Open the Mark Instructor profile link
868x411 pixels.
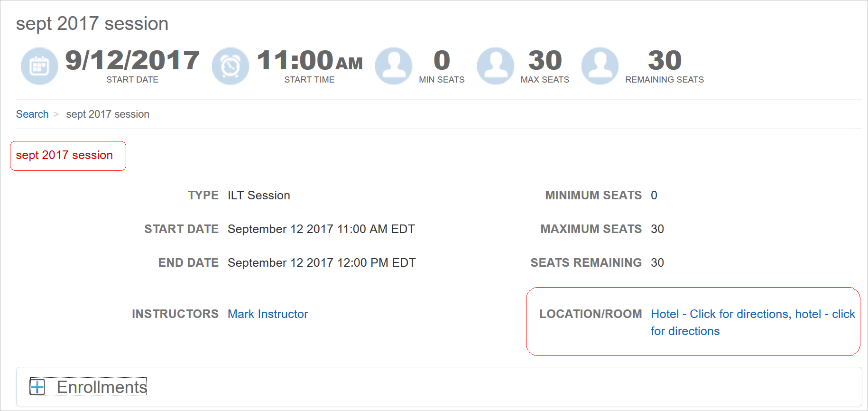(x=268, y=314)
